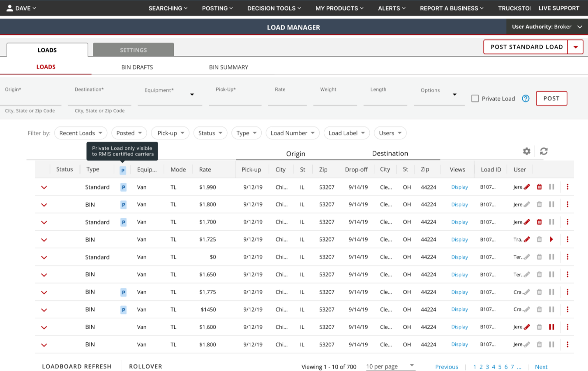This screenshot has height=371, width=588.
Task: Open the three-dot menu in the $1450 row
Action: (567, 309)
